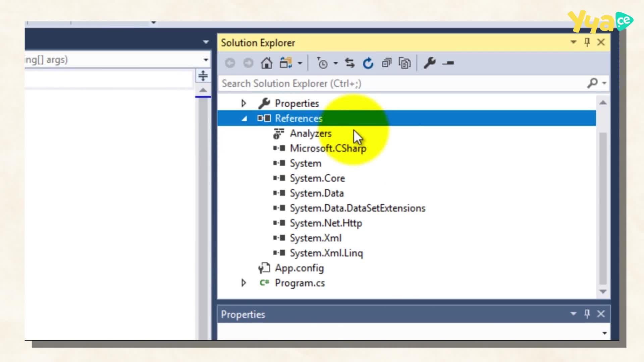Select Microsoft.CSharp reference
This screenshot has height=362, width=644.
click(328, 148)
